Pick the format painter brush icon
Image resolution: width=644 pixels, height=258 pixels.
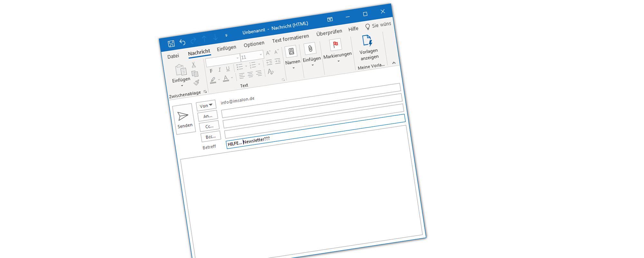tap(196, 83)
